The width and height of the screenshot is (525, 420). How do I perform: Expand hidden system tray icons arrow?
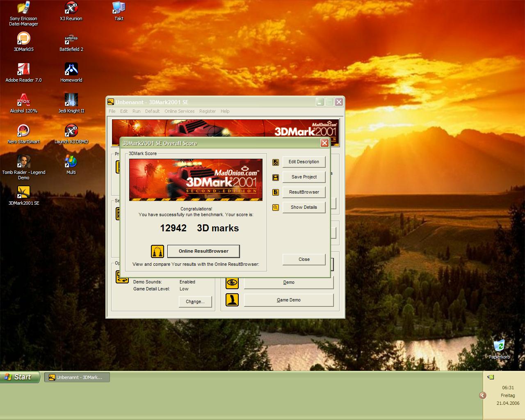(x=483, y=395)
